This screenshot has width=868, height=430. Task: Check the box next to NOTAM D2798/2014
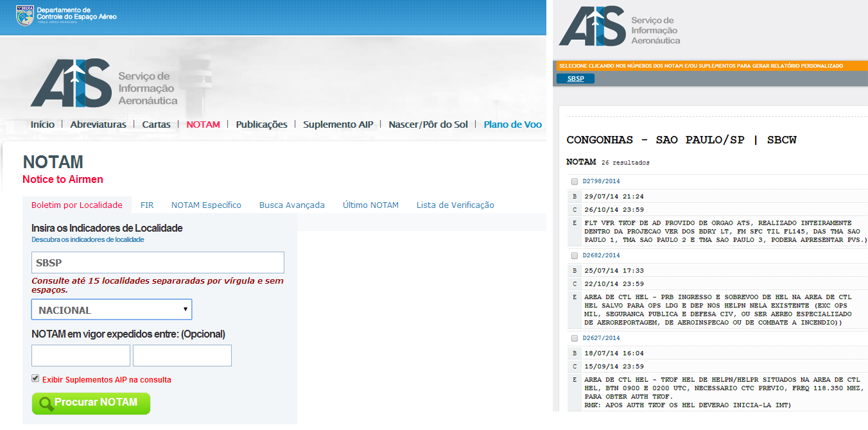[574, 181]
